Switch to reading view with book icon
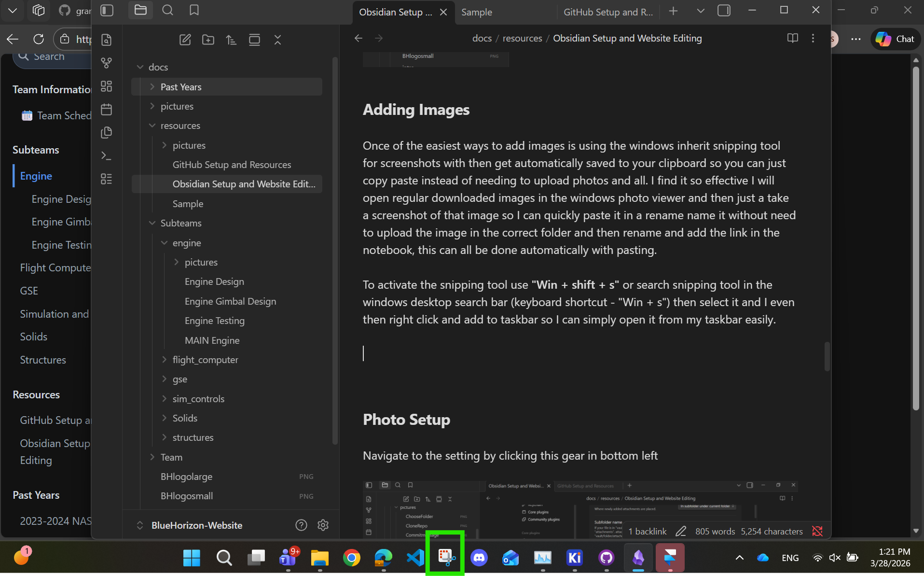Viewport: 924px width, 576px height. point(792,38)
